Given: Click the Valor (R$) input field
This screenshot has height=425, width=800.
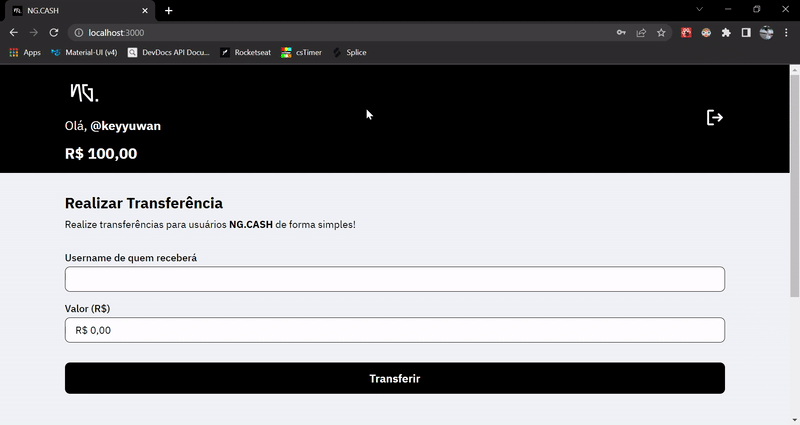Looking at the screenshot, I should click(x=395, y=330).
